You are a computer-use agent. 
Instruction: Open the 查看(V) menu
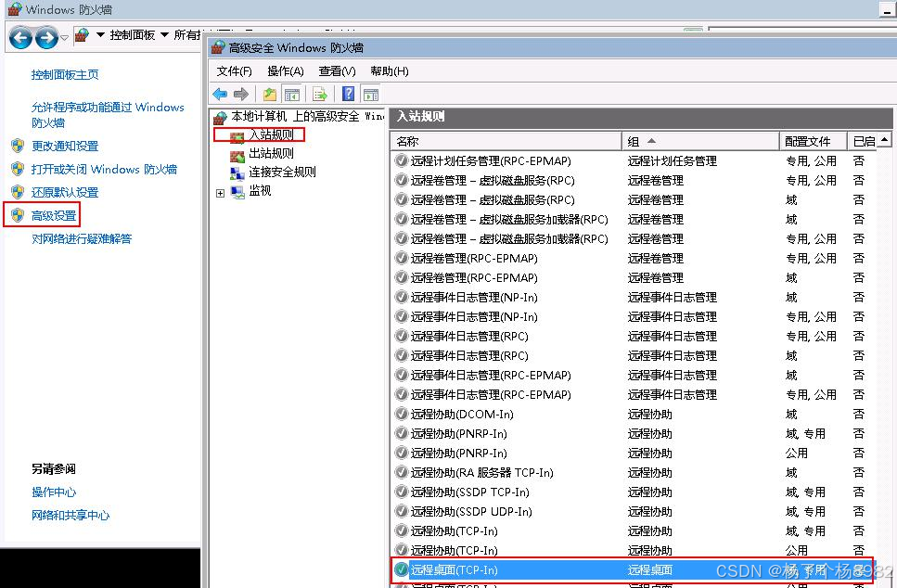tap(337, 70)
